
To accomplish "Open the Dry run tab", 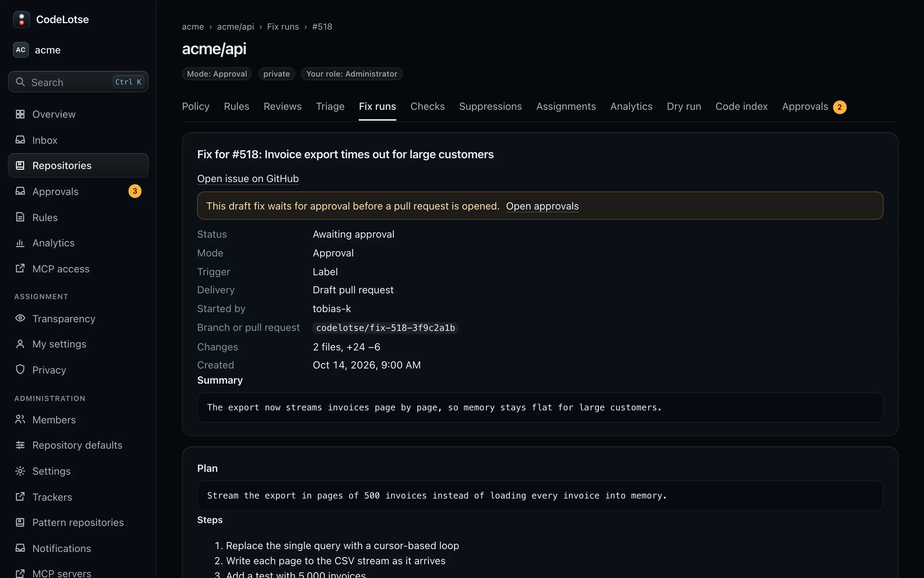I will tap(684, 106).
